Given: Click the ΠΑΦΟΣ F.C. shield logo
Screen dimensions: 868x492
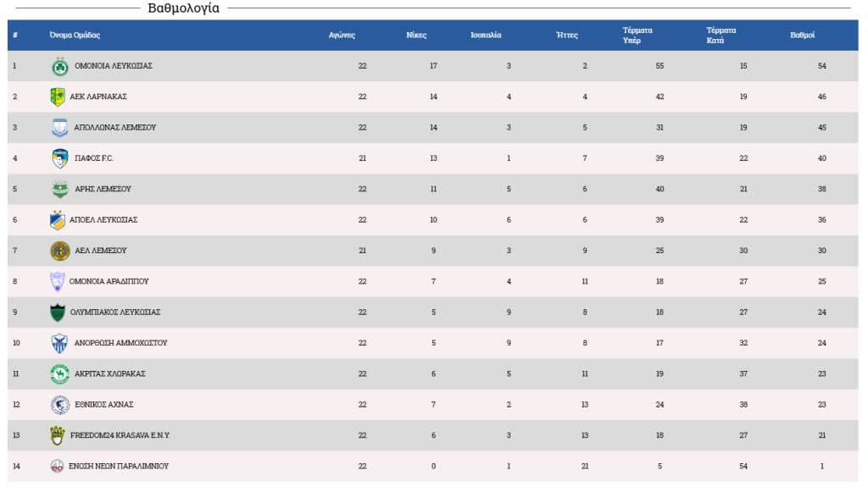Looking at the screenshot, I should (x=59, y=158).
